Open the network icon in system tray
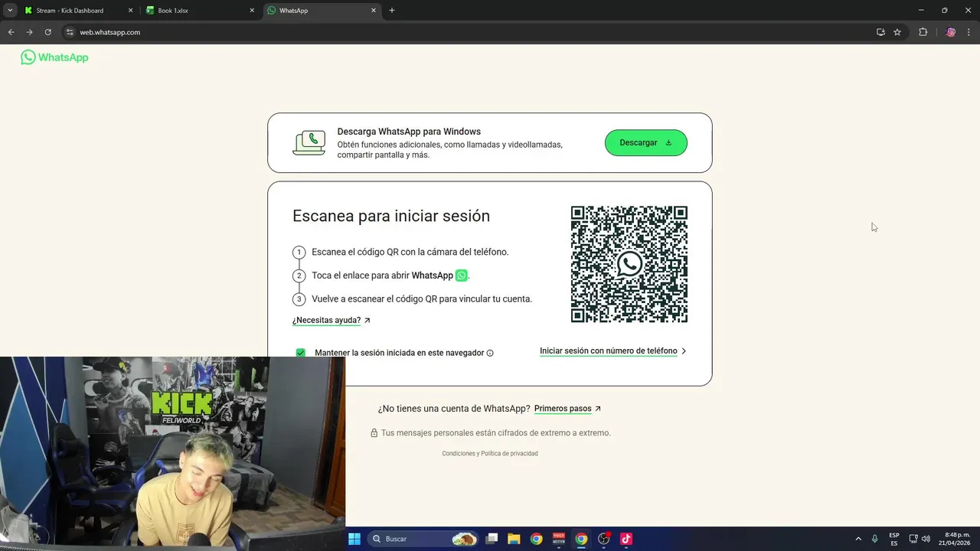 913,539
